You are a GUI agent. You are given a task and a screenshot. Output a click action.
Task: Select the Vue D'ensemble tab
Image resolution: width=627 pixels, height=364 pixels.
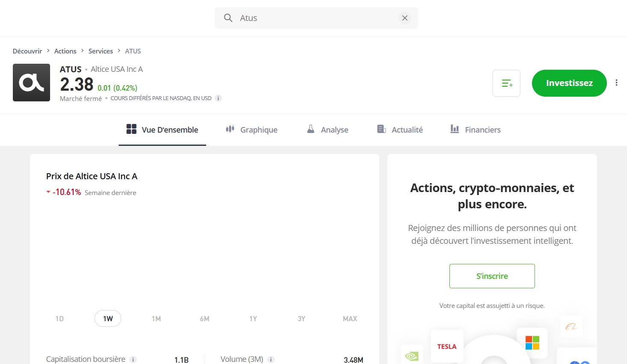coord(162,130)
